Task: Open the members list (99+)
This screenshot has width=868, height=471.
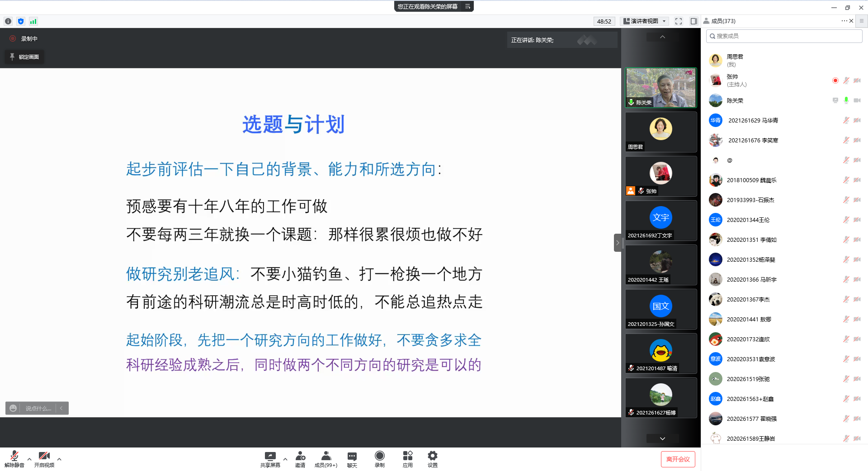Action: (325, 456)
